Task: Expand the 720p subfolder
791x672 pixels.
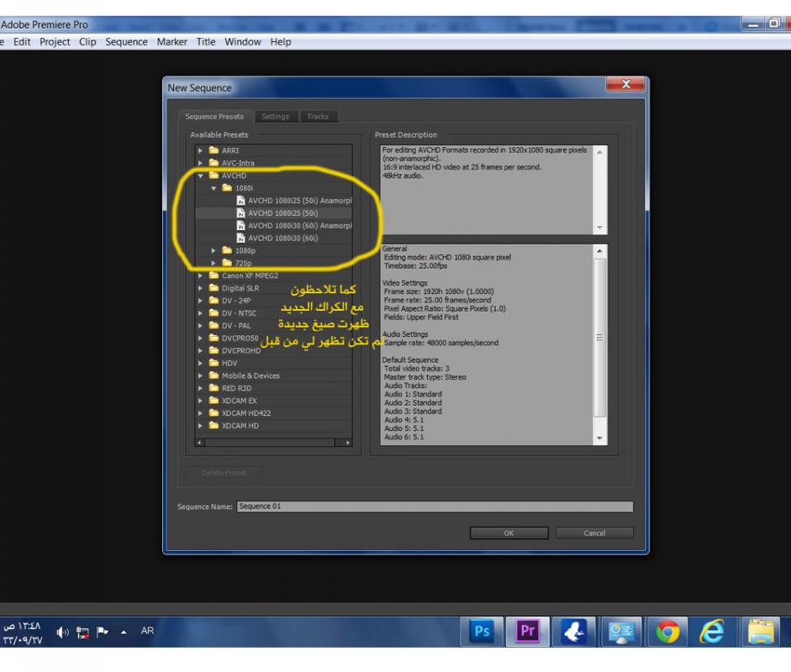Action: [x=214, y=263]
